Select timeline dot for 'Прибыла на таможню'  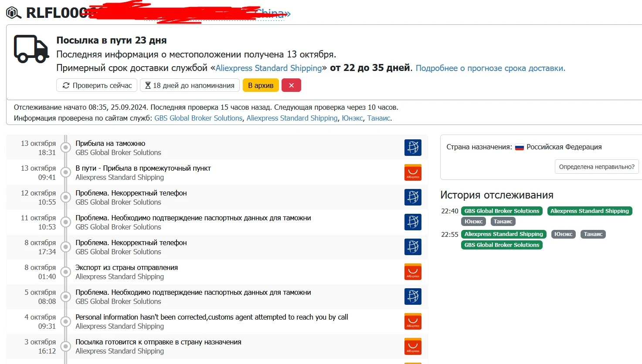pos(65,148)
